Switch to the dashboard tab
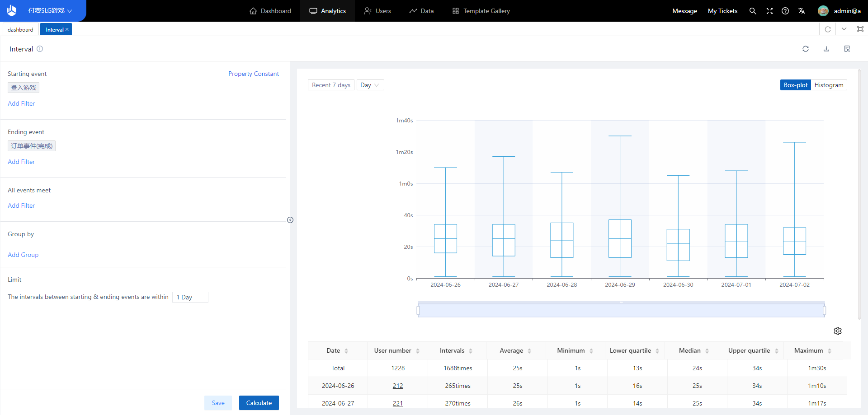Viewport: 868px width, 415px height. pos(20,29)
